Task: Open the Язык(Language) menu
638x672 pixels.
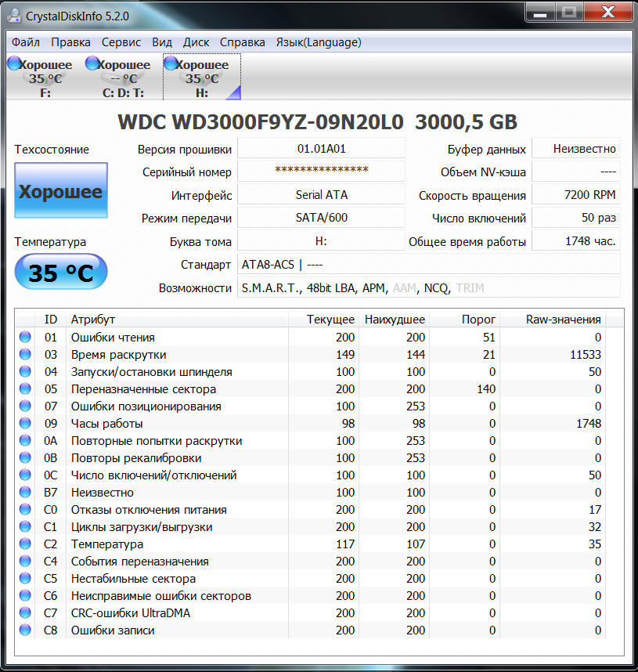Action: coord(319,42)
